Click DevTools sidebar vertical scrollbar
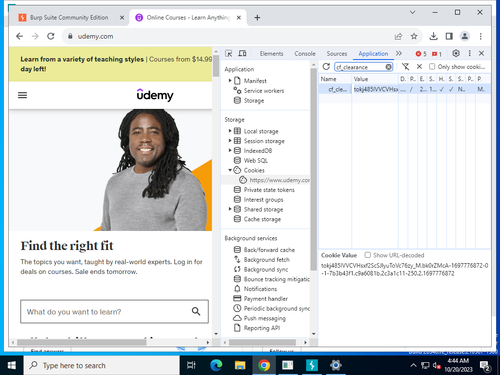The height and width of the screenshot is (375, 500). click(313, 170)
